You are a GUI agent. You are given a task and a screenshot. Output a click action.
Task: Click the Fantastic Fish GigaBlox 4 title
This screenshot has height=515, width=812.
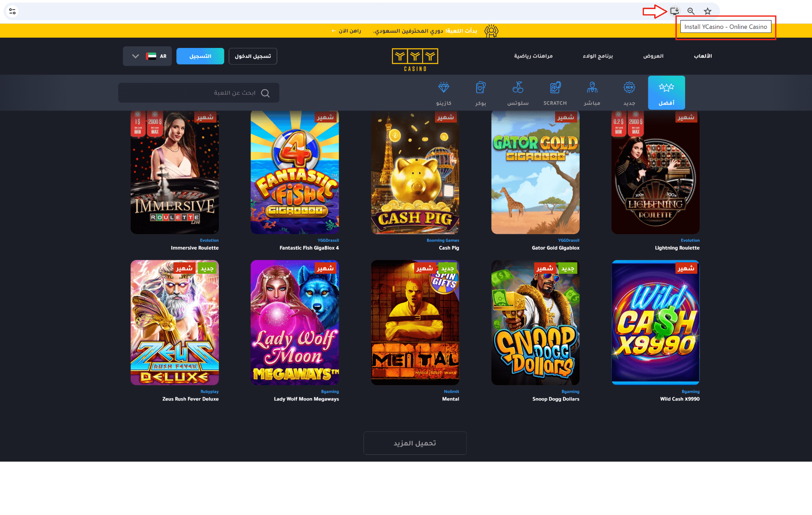pyautogui.click(x=309, y=248)
